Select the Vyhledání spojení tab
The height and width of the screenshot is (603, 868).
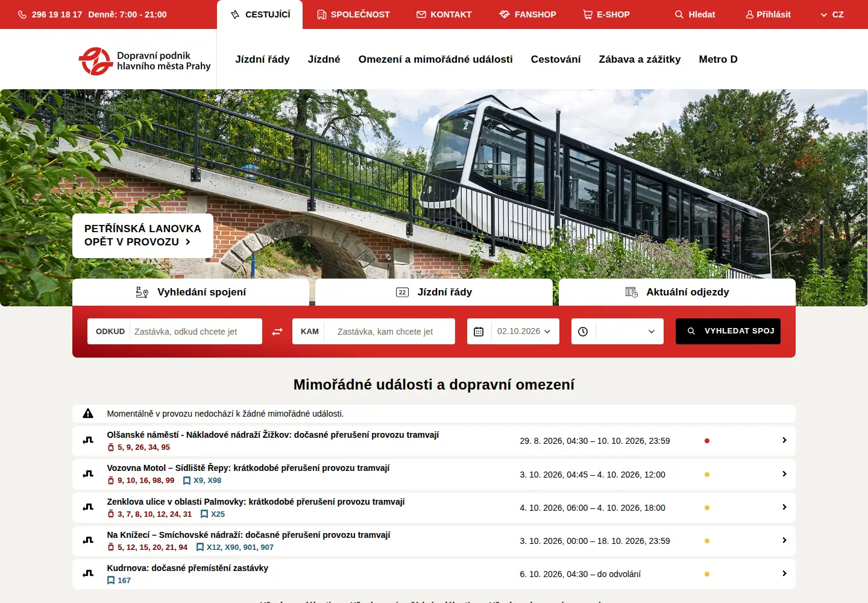pos(190,292)
